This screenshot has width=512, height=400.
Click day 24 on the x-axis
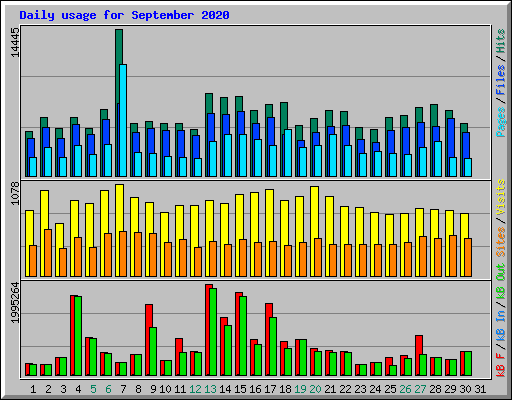coord(375,389)
